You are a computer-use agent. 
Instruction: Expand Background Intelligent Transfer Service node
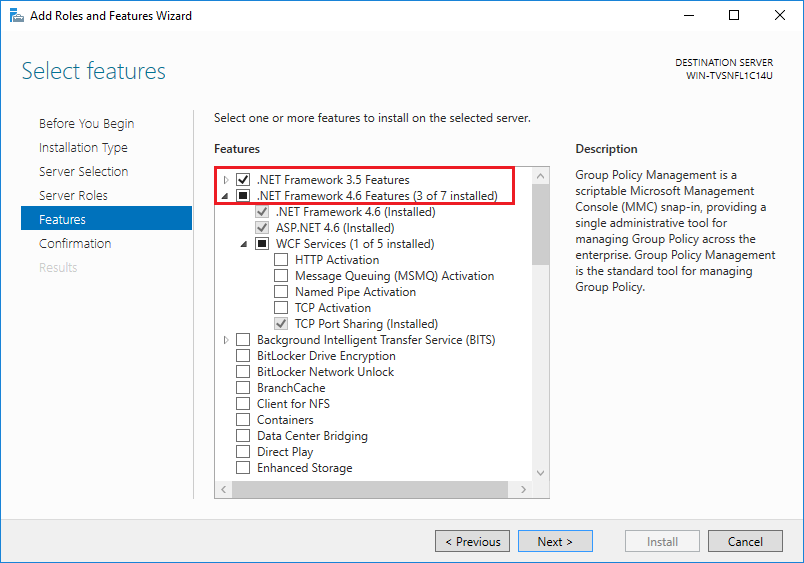tap(226, 340)
